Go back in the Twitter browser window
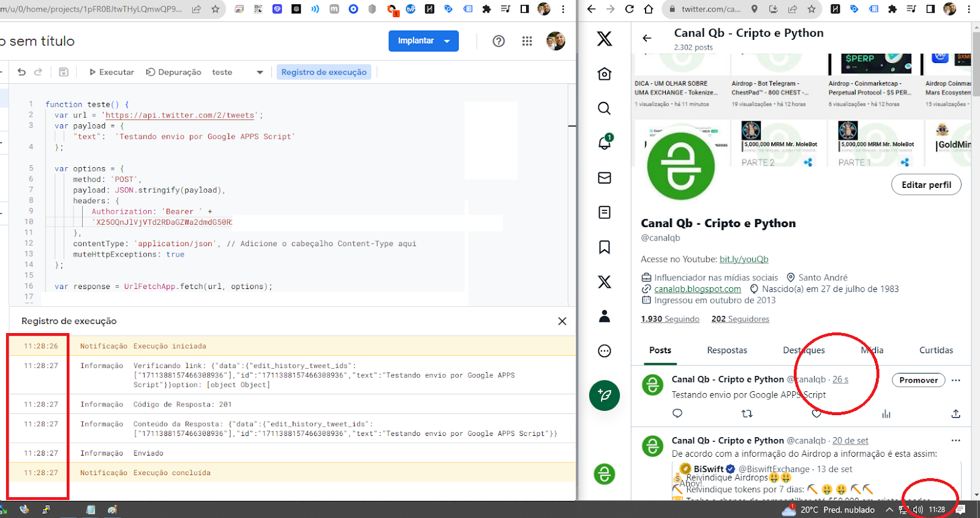The image size is (980, 518). [591, 9]
